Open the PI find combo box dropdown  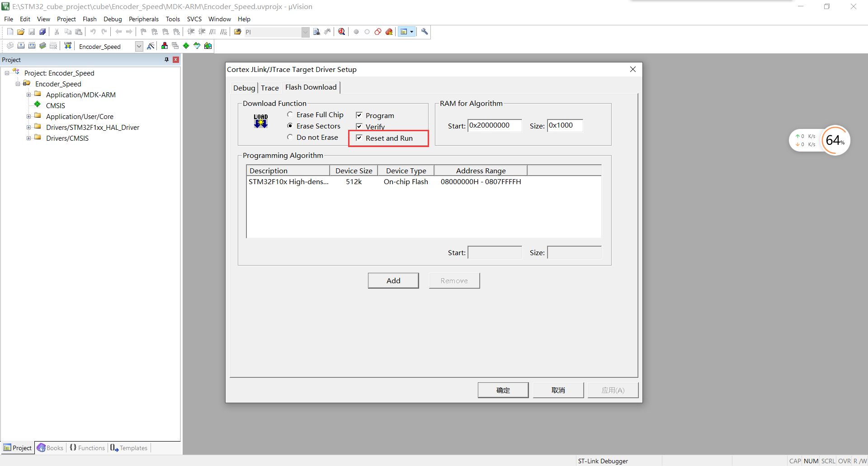click(x=306, y=32)
